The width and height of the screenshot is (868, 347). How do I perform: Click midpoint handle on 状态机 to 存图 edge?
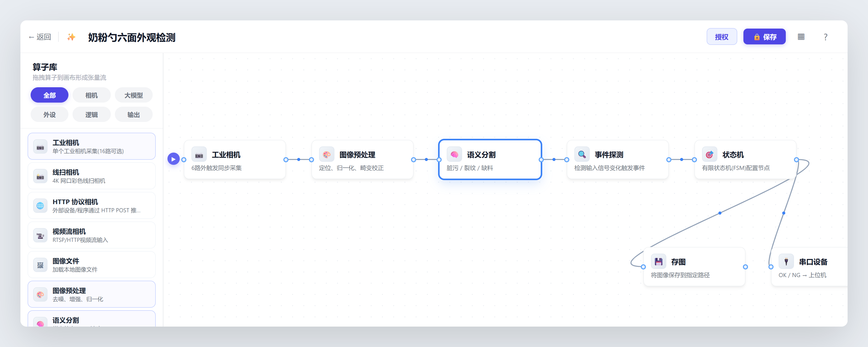(x=720, y=213)
